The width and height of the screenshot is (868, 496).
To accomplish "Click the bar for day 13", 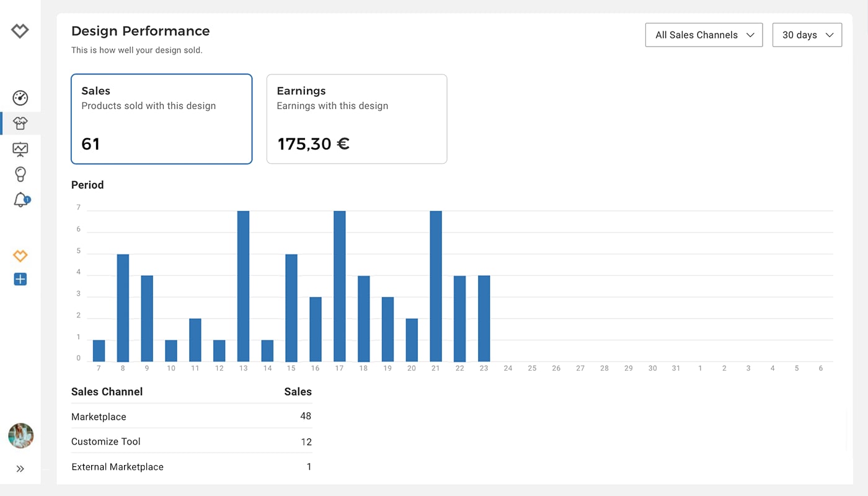I will pos(243,286).
